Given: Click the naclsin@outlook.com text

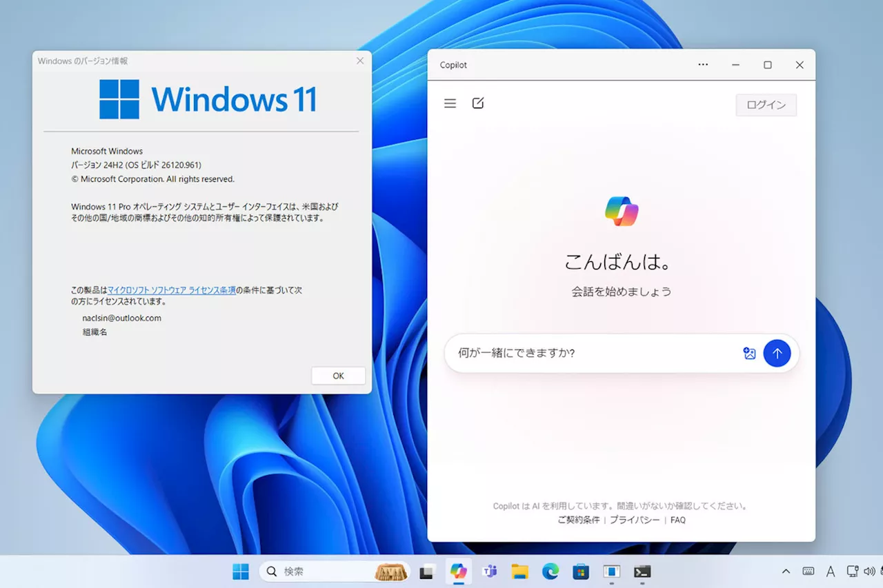Looking at the screenshot, I should coord(121,318).
